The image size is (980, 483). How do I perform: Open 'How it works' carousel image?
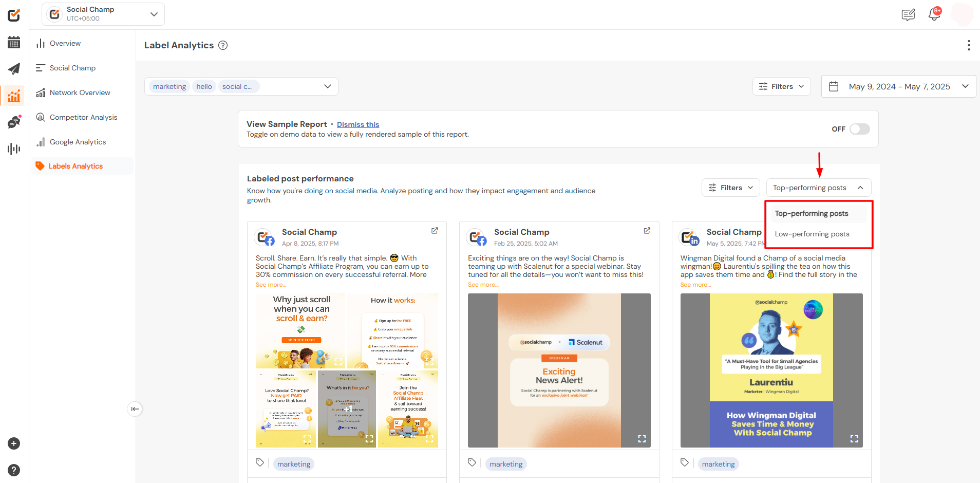(x=393, y=331)
